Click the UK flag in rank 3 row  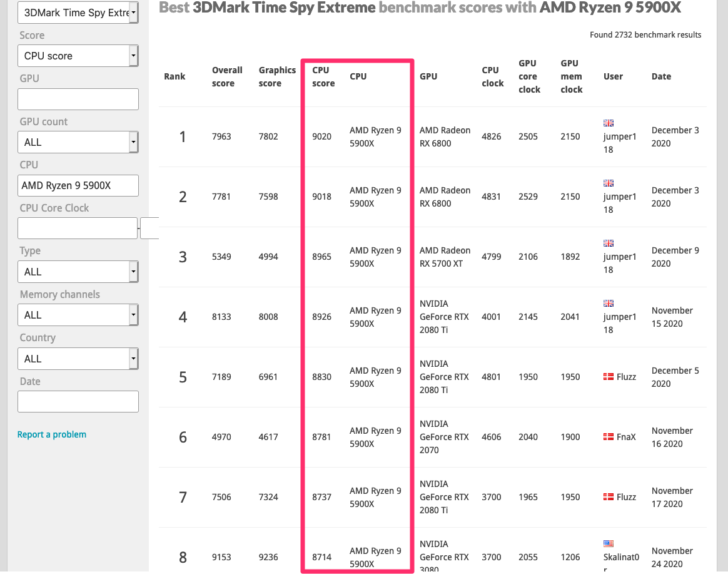608,243
